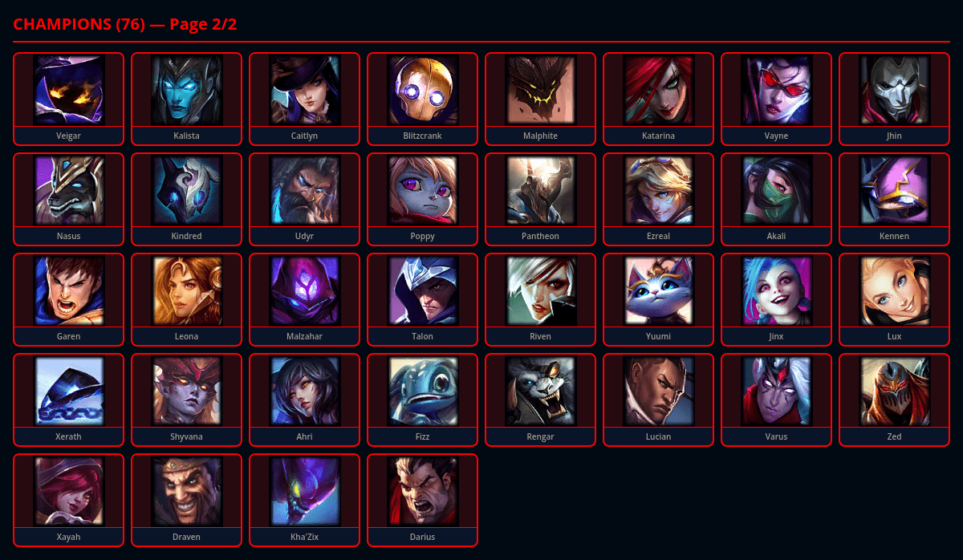Select the Poppy champion portrait

422,190
